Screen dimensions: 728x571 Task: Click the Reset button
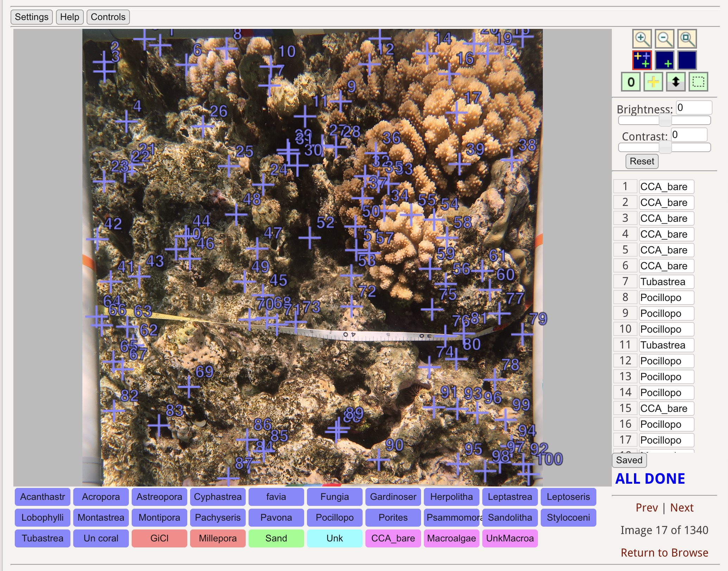pyautogui.click(x=641, y=161)
